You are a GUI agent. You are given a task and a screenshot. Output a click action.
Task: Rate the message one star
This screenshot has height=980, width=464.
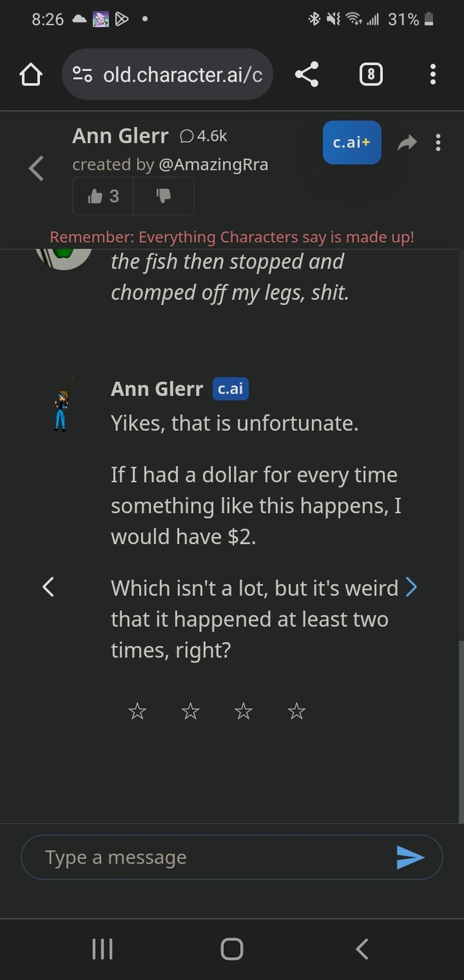137,712
